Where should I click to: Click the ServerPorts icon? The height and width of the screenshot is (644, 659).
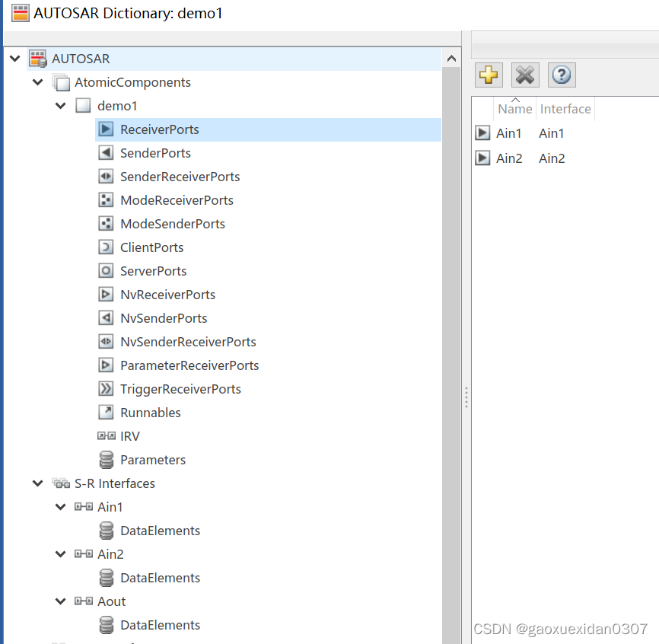pos(106,271)
